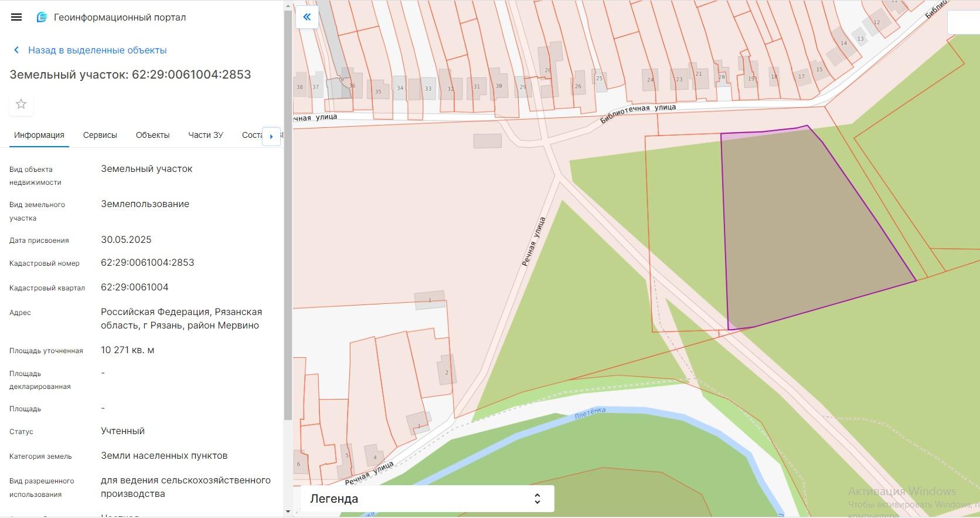
Task: Open the hamburger main menu
Action: tap(16, 17)
